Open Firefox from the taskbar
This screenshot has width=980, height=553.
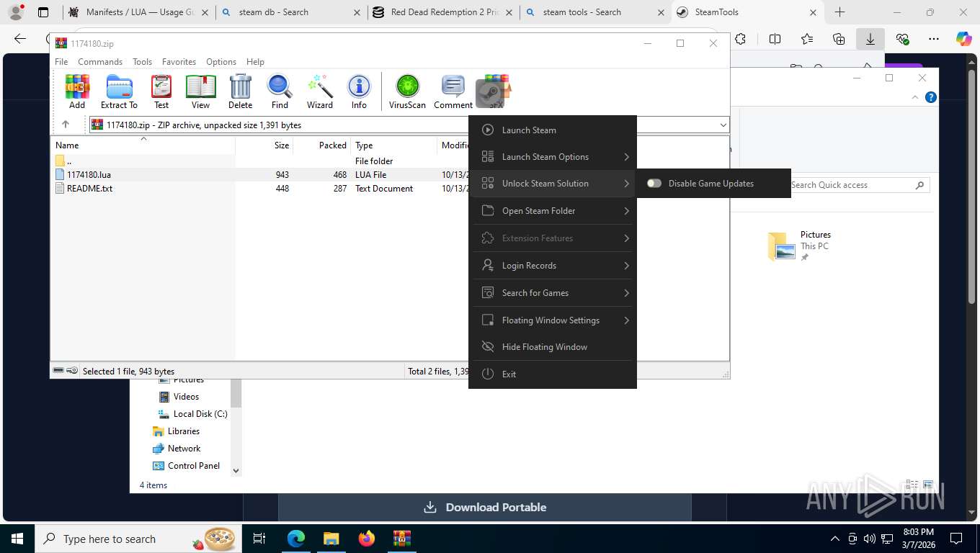(367, 539)
